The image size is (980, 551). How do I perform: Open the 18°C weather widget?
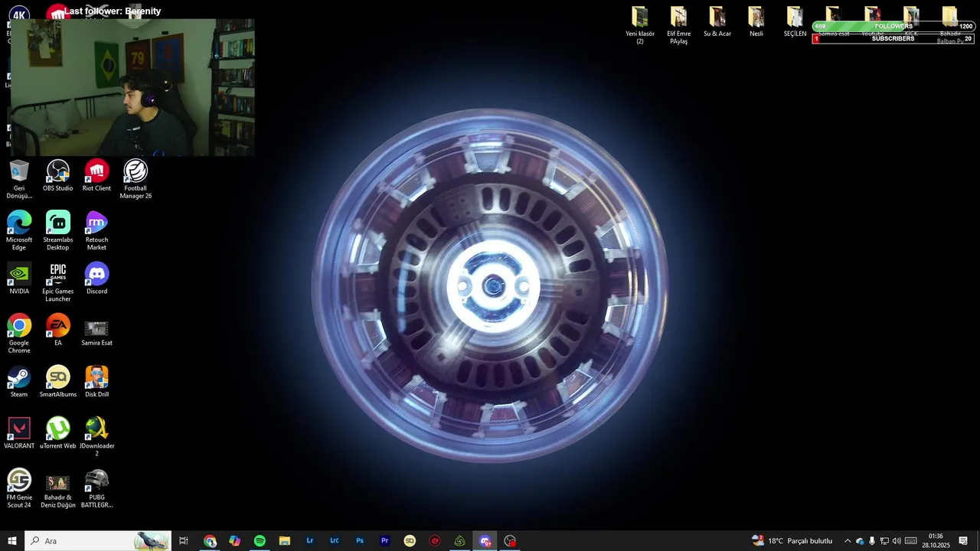click(x=792, y=541)
